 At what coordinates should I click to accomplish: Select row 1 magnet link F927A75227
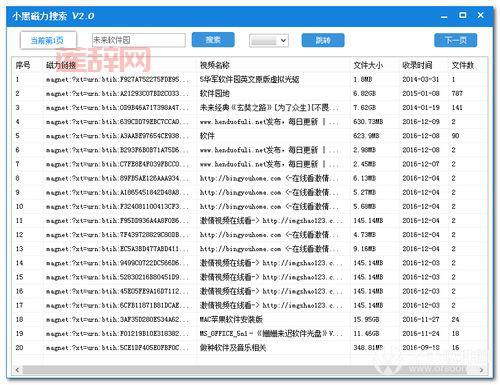[118, 80]
